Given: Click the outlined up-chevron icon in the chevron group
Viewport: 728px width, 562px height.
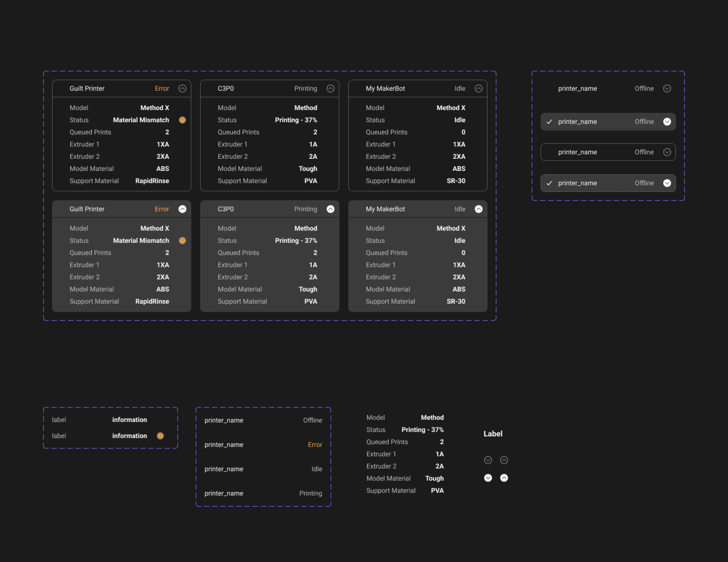Looking at the screenshot, I should [x=504, y=460].
